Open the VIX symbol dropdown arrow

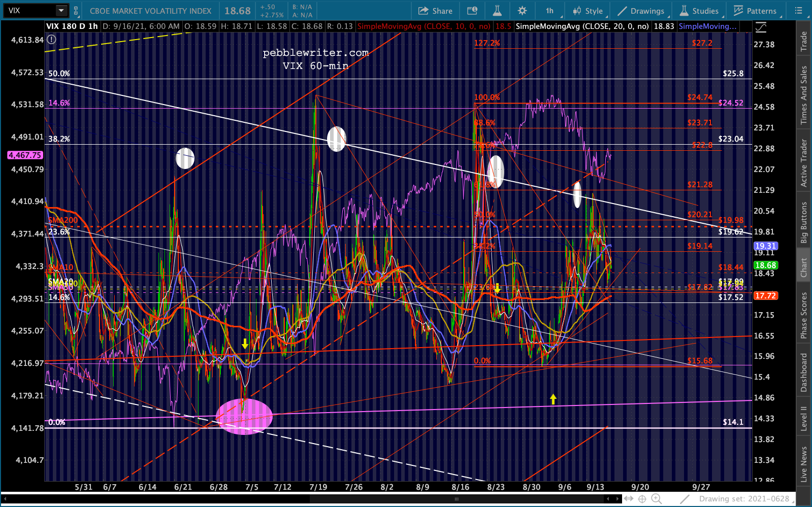coord(61,11)
